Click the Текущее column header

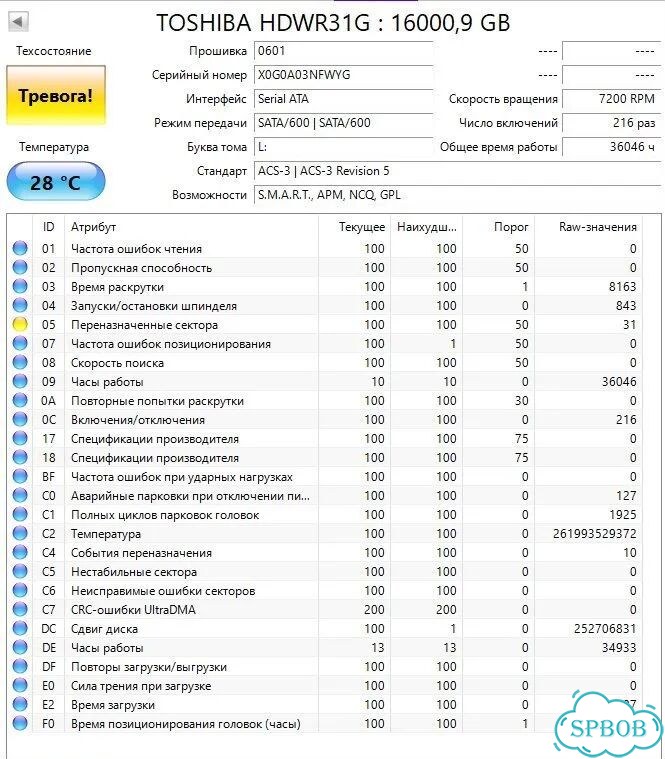(x=355, y=227)
